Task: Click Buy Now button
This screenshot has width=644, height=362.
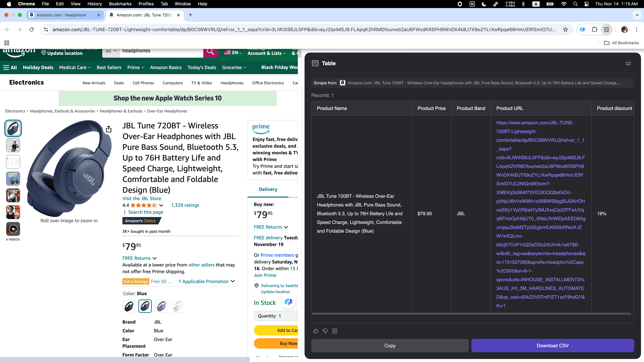Action: pos(276,344)
